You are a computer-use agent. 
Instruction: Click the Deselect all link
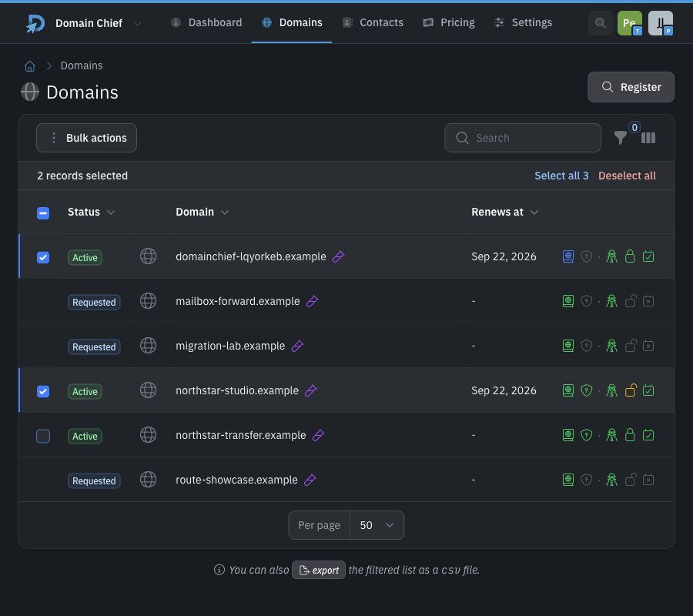[x=627, y=176]
